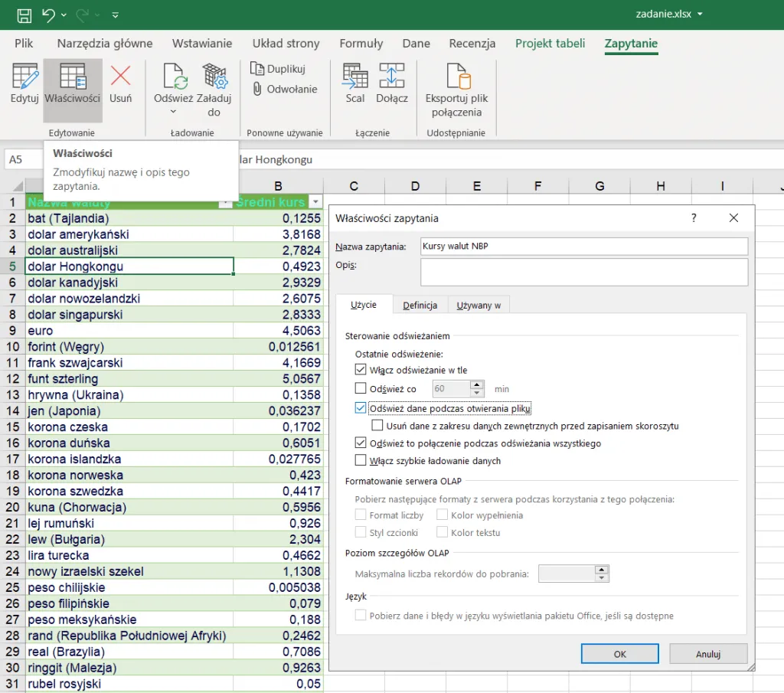Switch to Dane ribbon tab
The width and height of the screenshot is (784, 693).
coord(416,44)
